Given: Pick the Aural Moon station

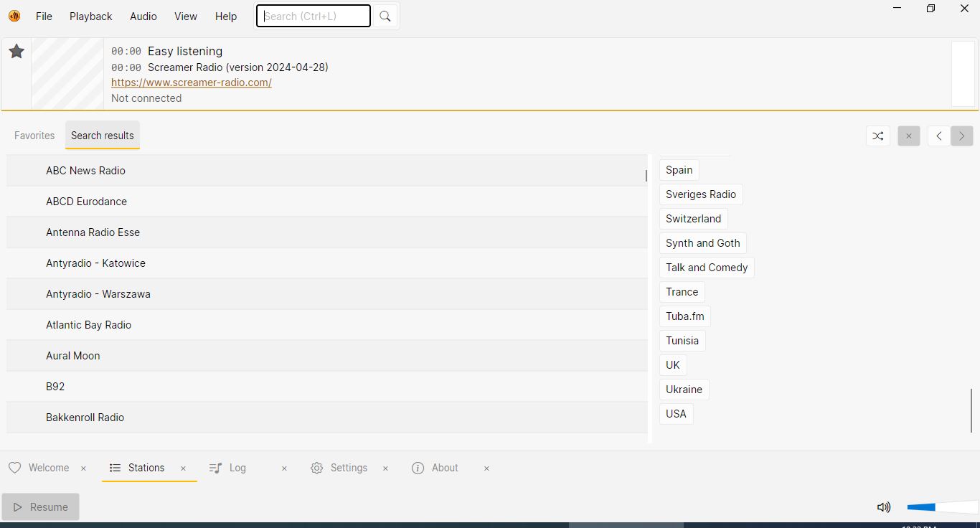Looking at the screenshot, I should click(x=327, y=356).
